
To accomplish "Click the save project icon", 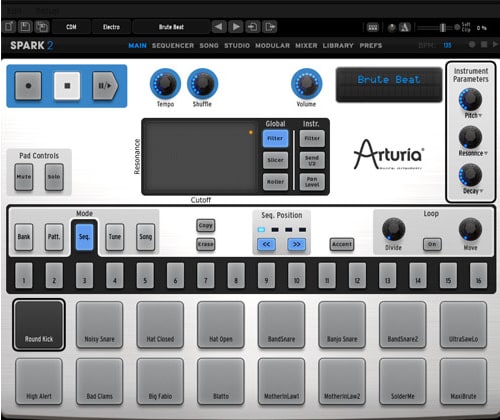I will coord(25,27).
